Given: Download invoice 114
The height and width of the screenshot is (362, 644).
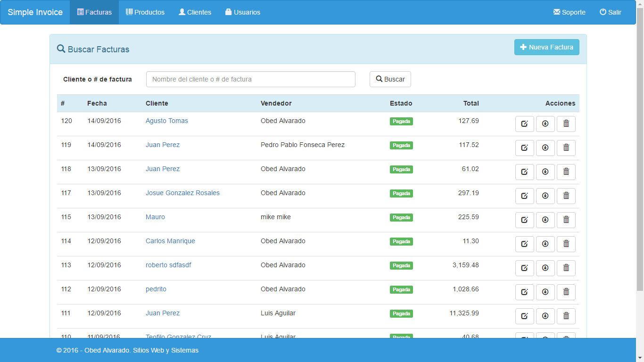Looking at the screenshot, I should tap(545, 244).
